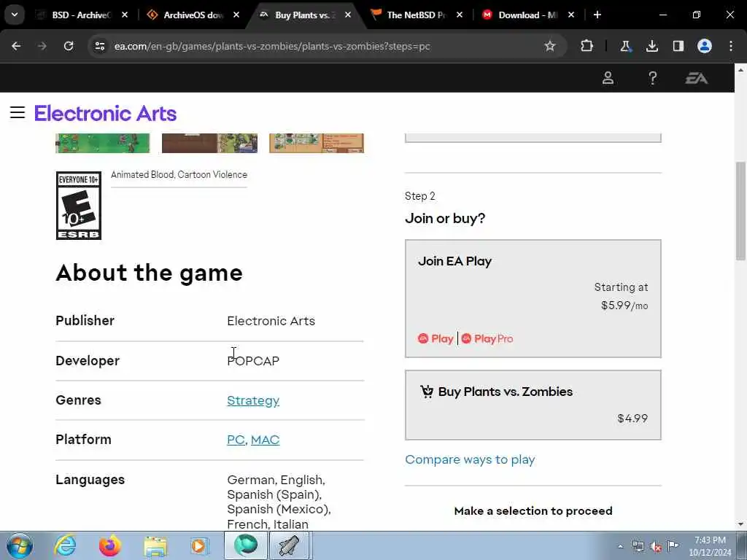Click the muted volume tray icon

656,546
